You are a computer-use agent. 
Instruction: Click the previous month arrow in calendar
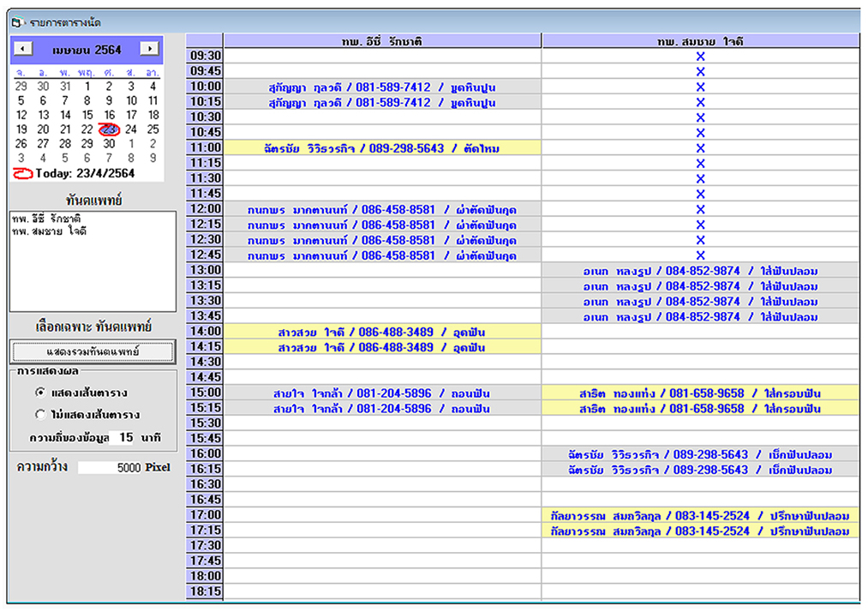coord(23,50)
